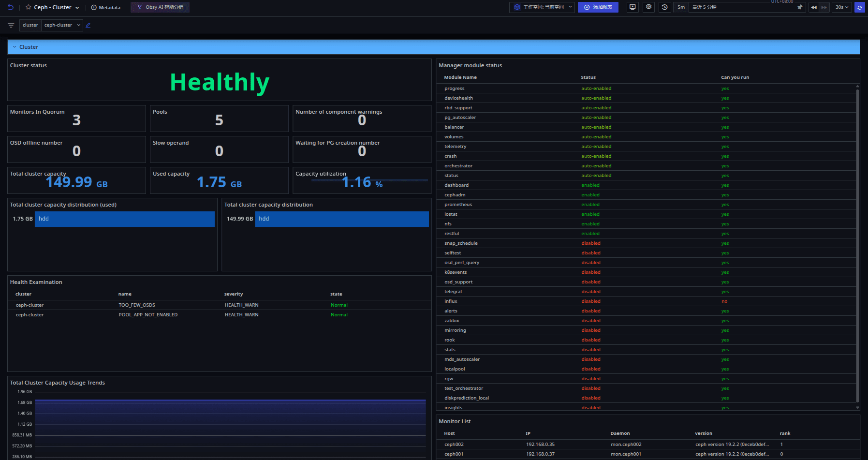Click Used capacity 1.75 GB value
This screenshot has height=460, width=868.
pos(219,182)
